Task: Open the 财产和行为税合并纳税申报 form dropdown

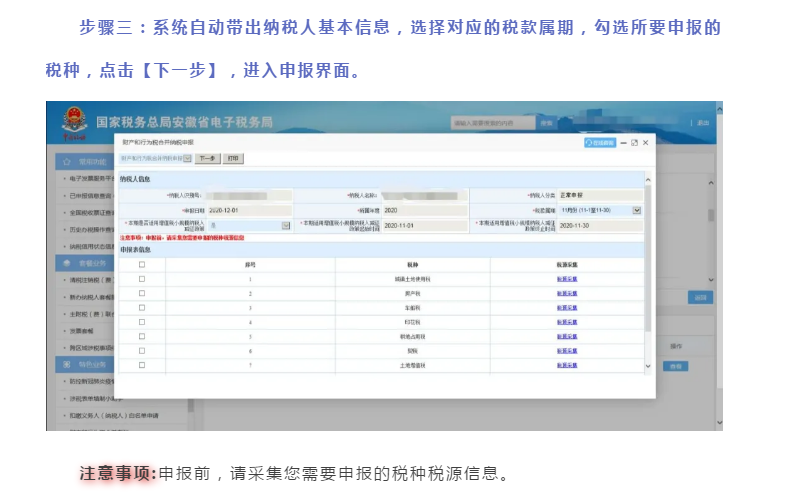Action: pos(156,159)
